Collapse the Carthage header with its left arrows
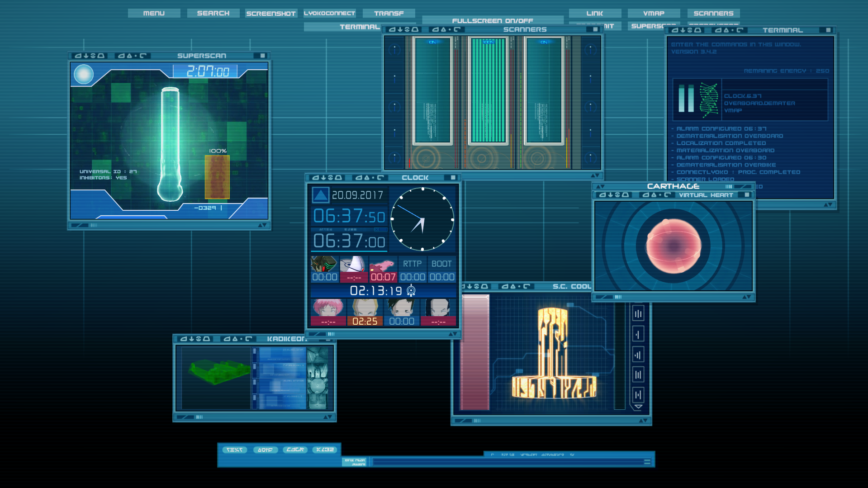Viewport: 868px width, 488px height. pyautogui.click(x=600, y=186)
